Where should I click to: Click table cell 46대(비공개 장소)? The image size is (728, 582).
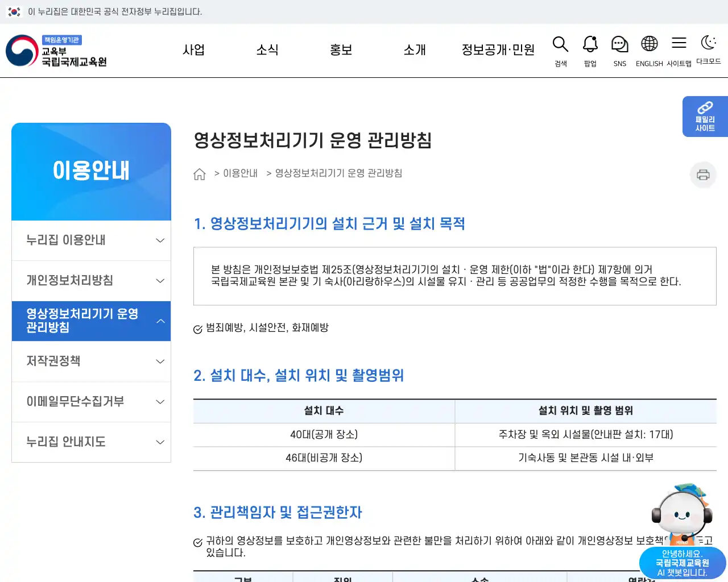[x=324, y=458]
